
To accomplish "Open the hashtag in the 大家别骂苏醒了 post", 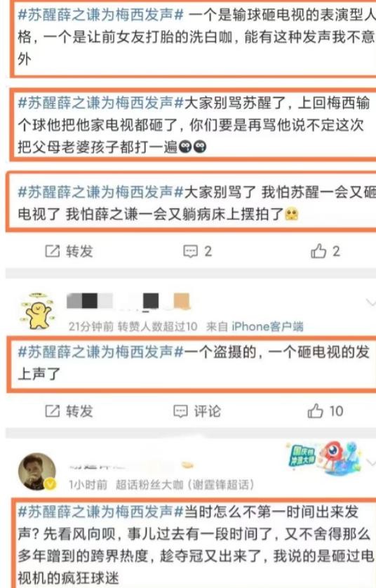I will click(100, 102).
